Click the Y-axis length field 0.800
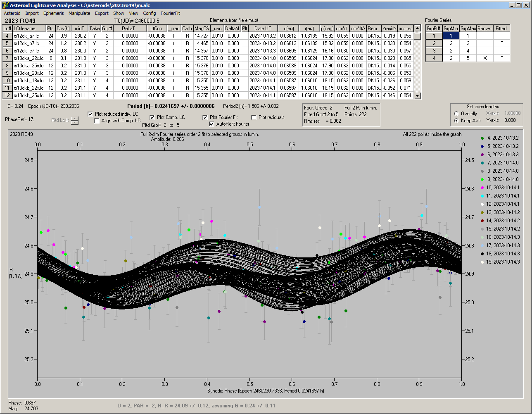532x414 pixels. click(510, 121)
